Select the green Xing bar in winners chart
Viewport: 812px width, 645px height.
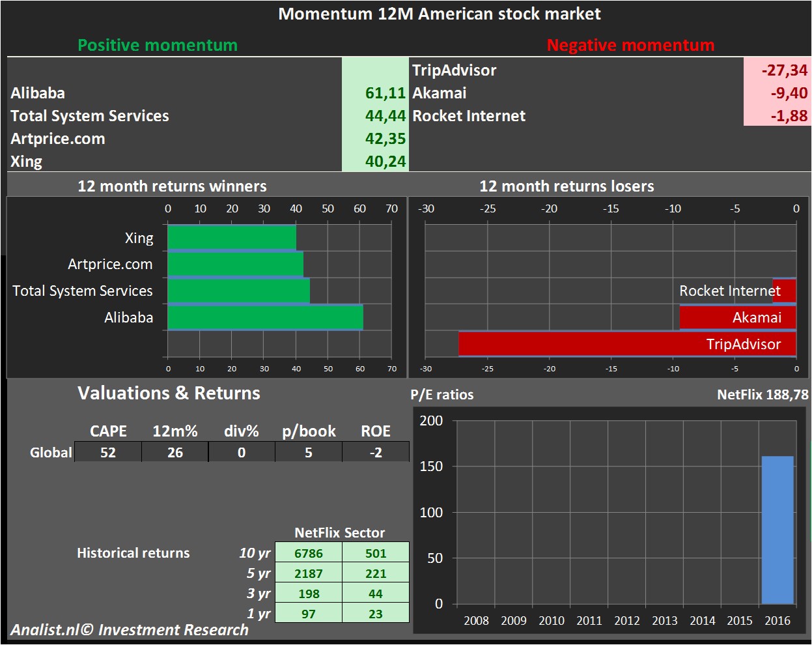(x=231, y=238)
